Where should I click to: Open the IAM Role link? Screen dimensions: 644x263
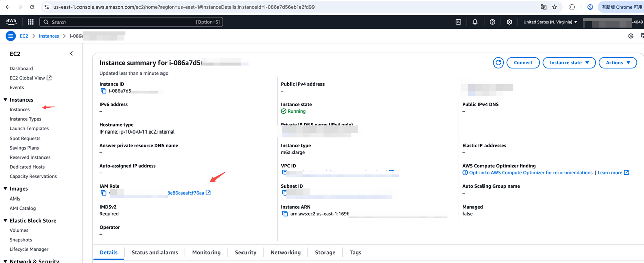point(186,193)
